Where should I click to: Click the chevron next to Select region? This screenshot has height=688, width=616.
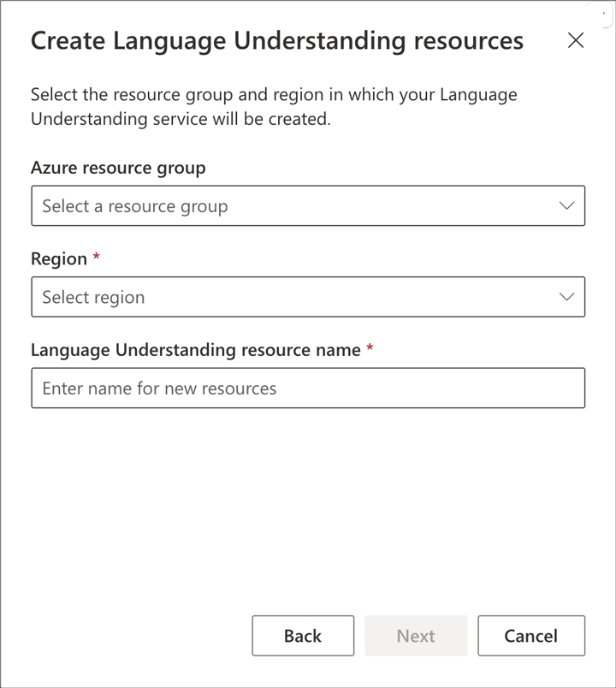pos(566,296)
